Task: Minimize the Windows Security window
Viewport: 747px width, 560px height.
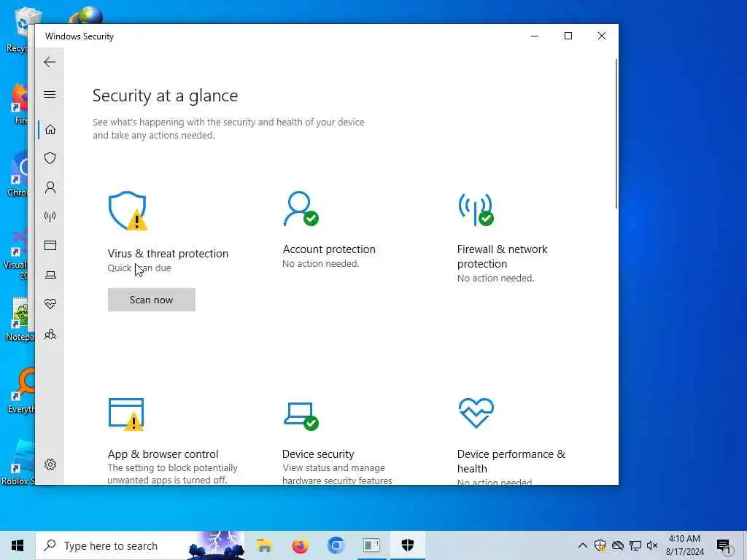Action: pos(535,36)
